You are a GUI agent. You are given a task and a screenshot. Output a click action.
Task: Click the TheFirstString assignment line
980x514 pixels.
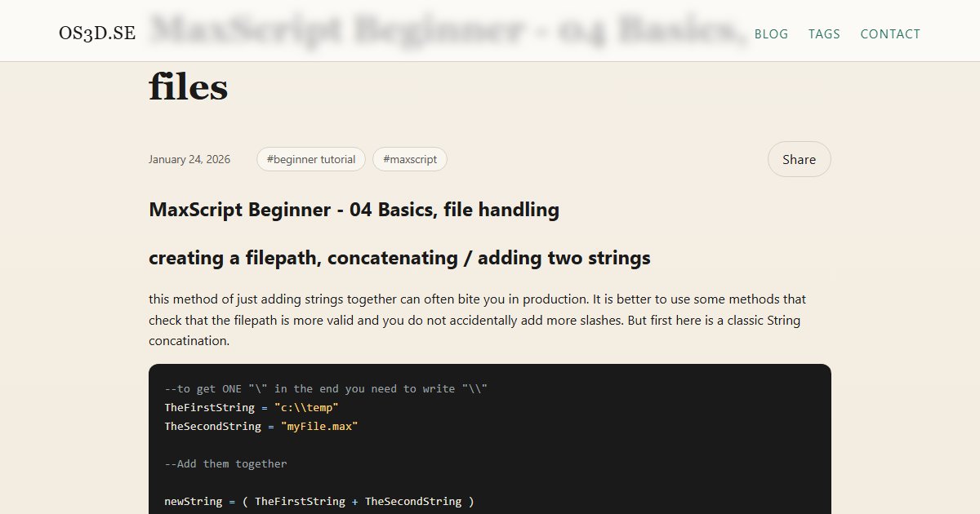click(x=252, y=407)
